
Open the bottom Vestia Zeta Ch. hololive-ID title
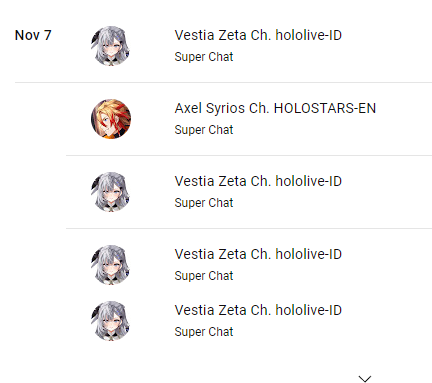[x=258, y=310]
